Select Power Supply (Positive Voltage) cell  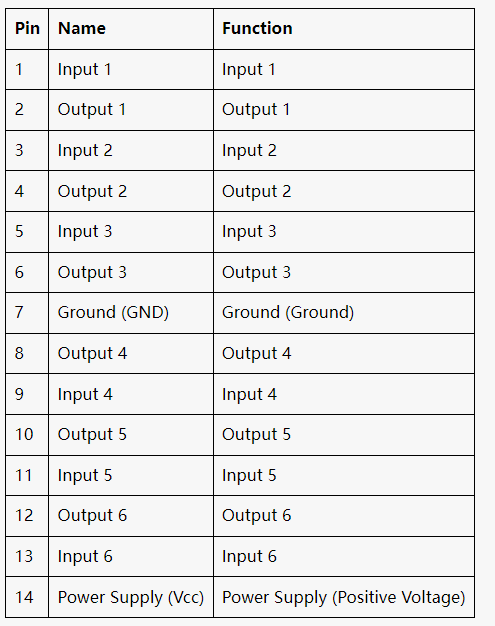(344, 597)
